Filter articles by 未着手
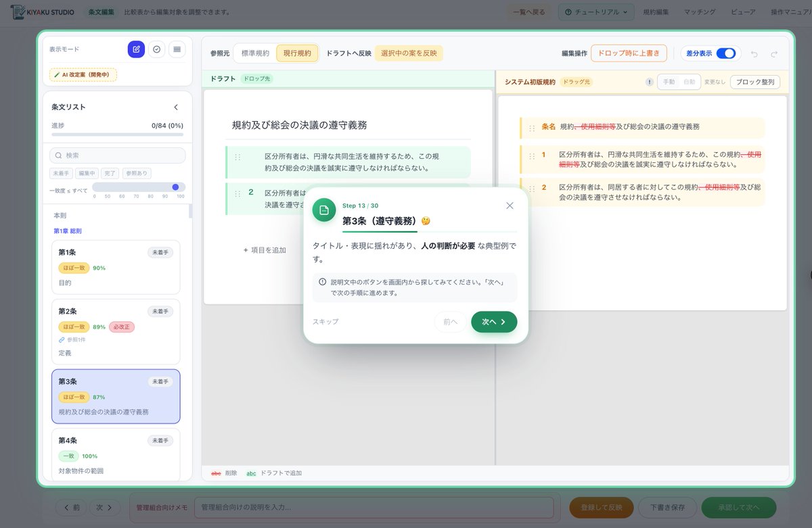The height and width of the screenshot is (528, 812). point(60,174)
